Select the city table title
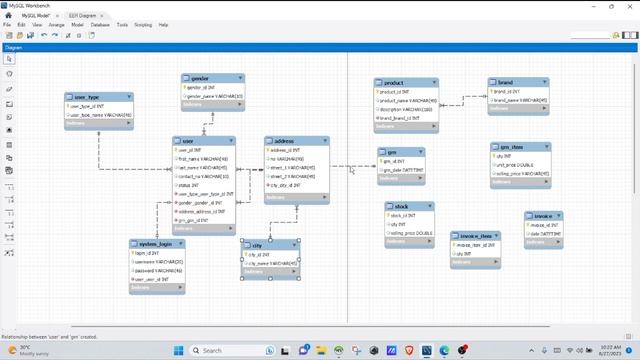Viewport: 640px width, 360px height. [x=257, y=245]
